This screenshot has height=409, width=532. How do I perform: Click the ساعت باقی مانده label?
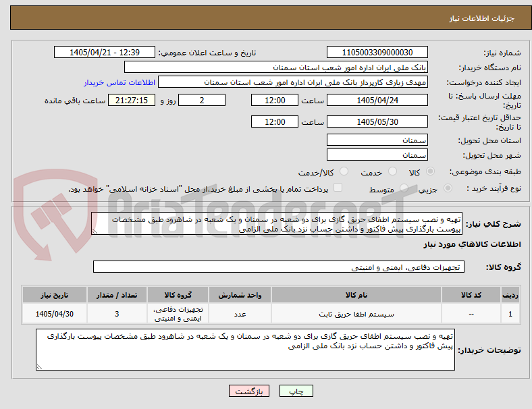tap(75, 101)
